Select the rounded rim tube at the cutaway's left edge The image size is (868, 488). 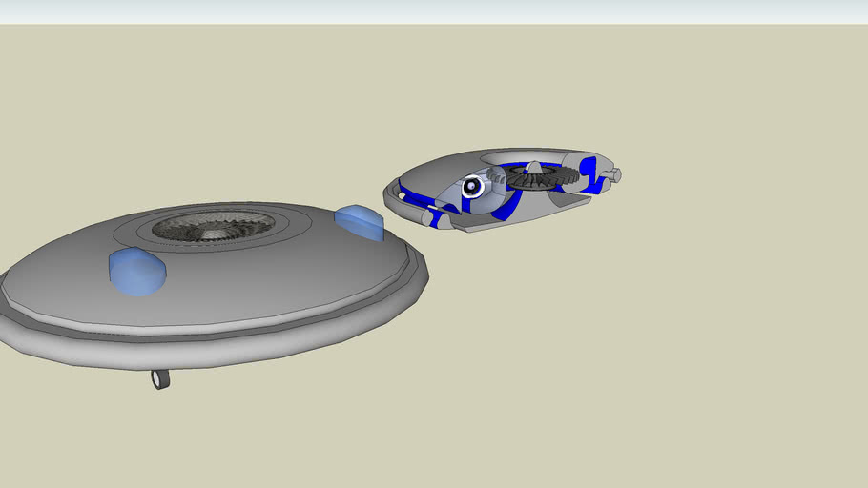[x=391, y=197]
